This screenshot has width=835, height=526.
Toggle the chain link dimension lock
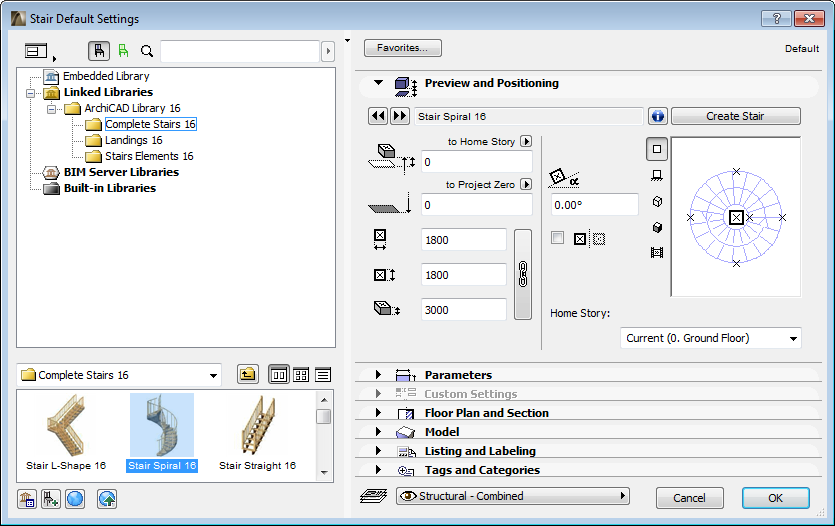[523, 275]
